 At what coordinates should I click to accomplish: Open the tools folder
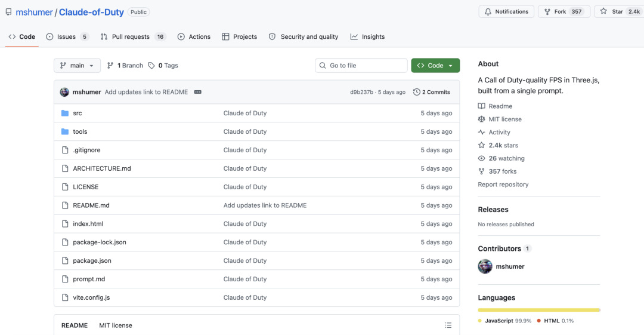click(x=80, y=132)
